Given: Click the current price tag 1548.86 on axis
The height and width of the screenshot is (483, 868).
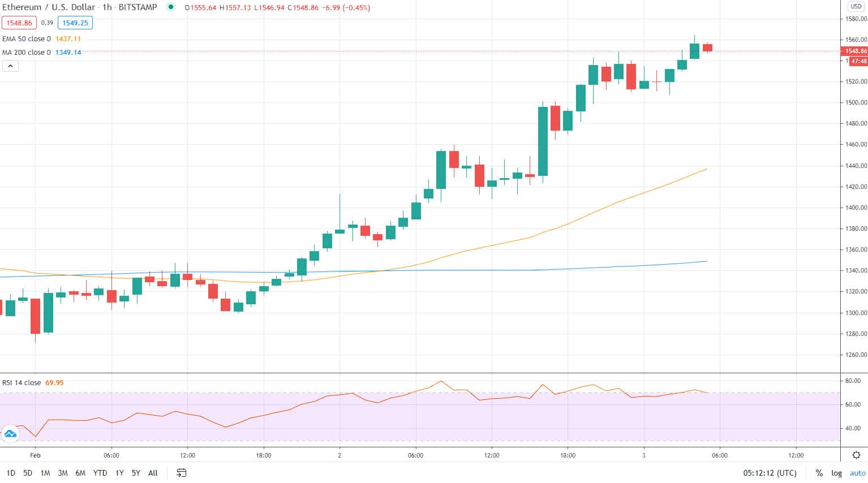Looking at the screenshot, I should point(856,51).
